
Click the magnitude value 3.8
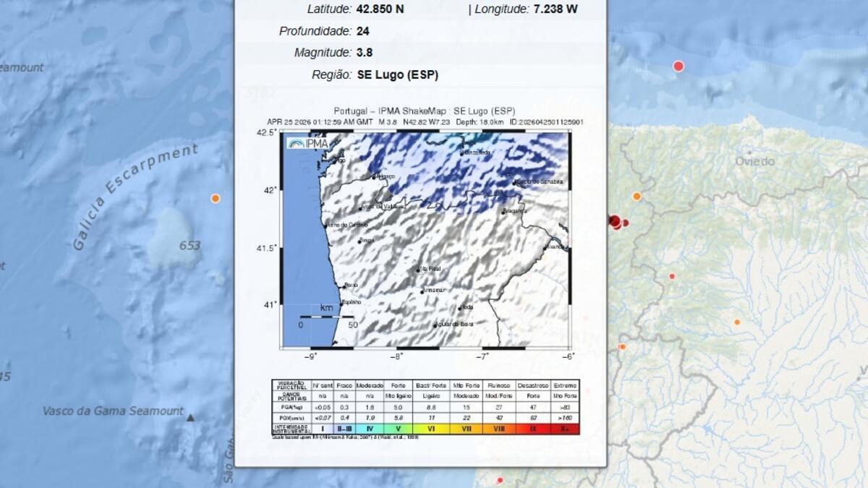[364, 53]
